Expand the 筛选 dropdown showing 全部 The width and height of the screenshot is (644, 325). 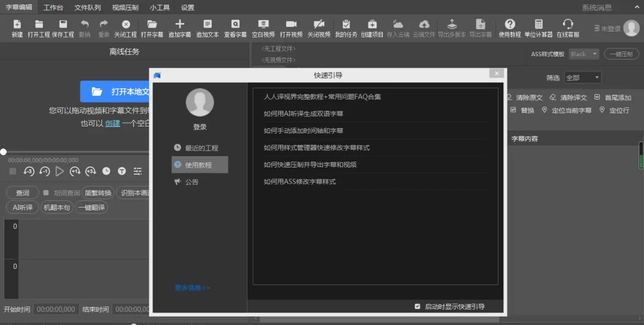tap(583, 78)
